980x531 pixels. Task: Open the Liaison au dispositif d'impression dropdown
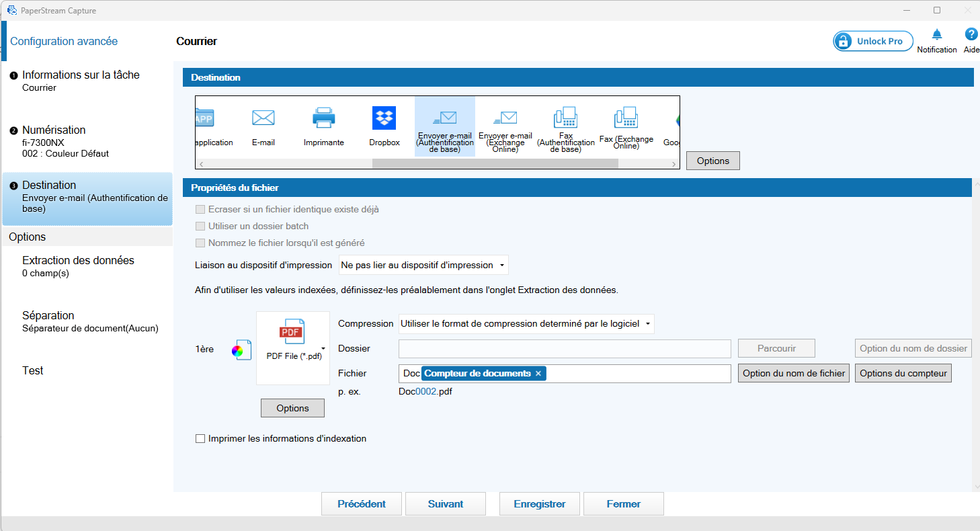[423, 265]
